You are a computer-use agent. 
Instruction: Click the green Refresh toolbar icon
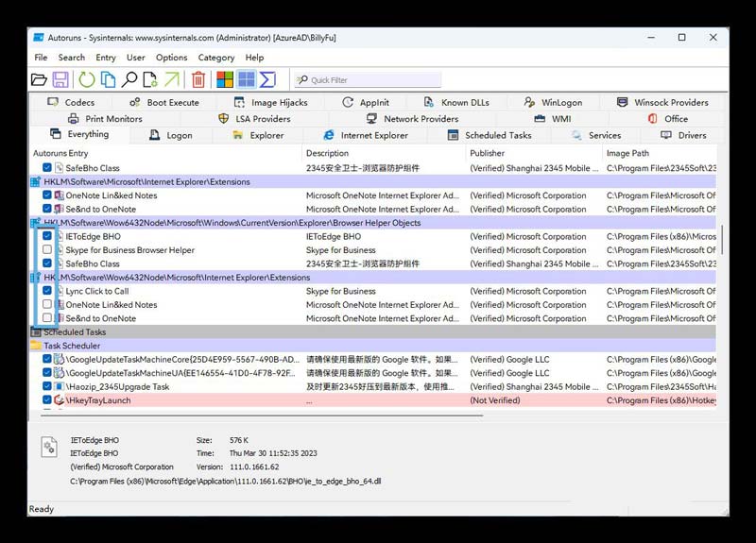(87, 79)
